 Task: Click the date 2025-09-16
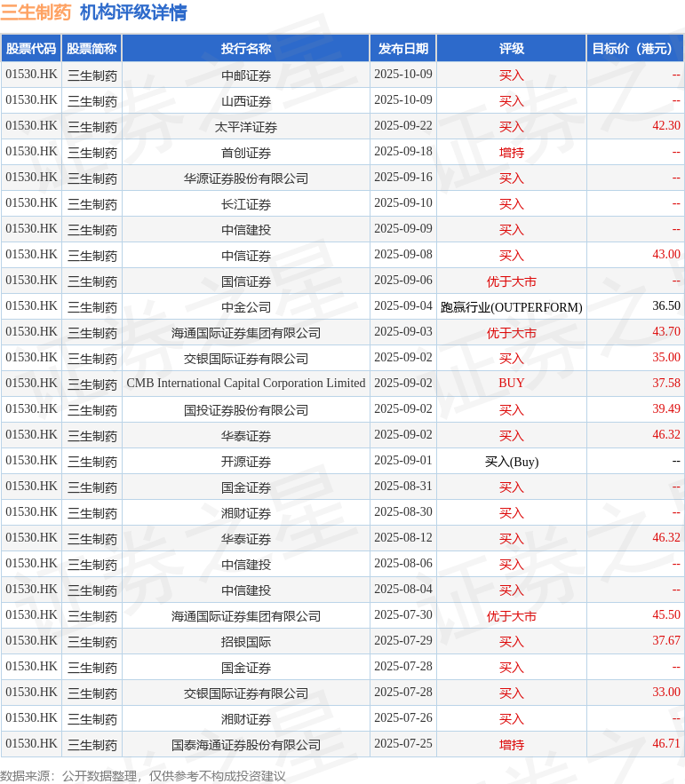coord(402,177)
